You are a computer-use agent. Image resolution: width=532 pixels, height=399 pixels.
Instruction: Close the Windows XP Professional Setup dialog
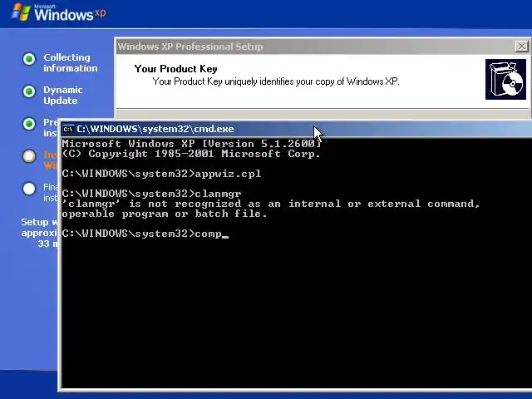point(521,47)
